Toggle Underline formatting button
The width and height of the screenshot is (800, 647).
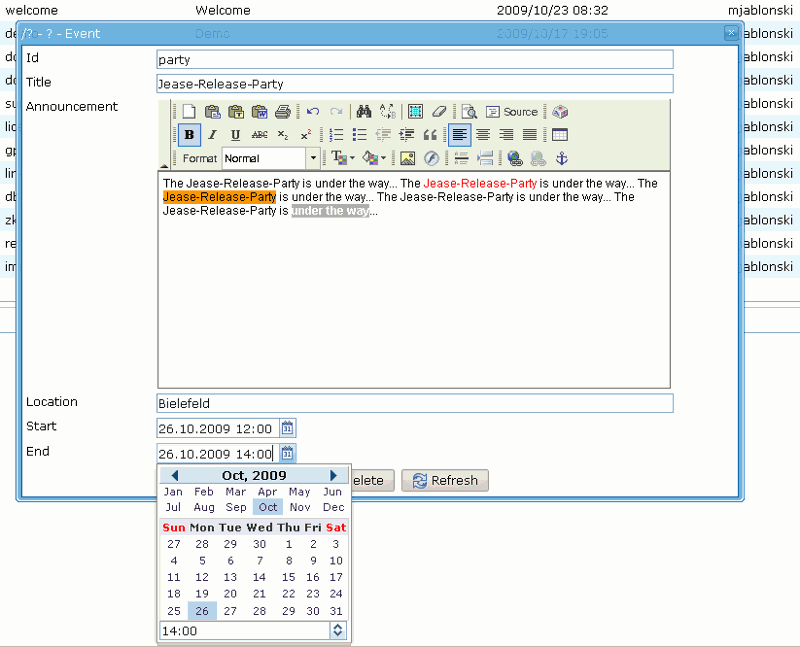236,135
